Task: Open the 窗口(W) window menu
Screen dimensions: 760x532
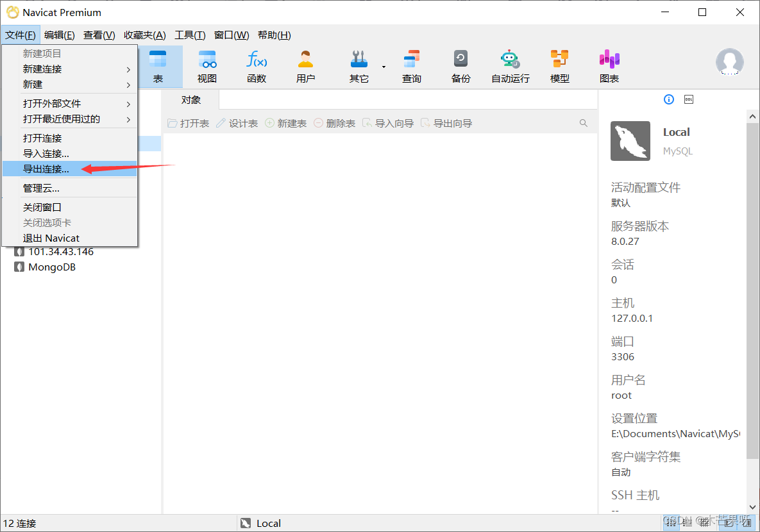Action: tap(231, 35)
